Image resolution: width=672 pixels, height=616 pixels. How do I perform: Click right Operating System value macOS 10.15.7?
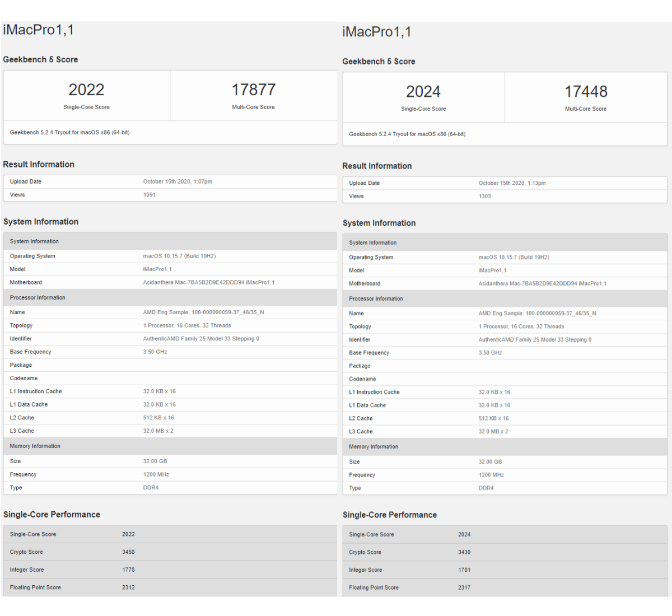click(514, 257)
